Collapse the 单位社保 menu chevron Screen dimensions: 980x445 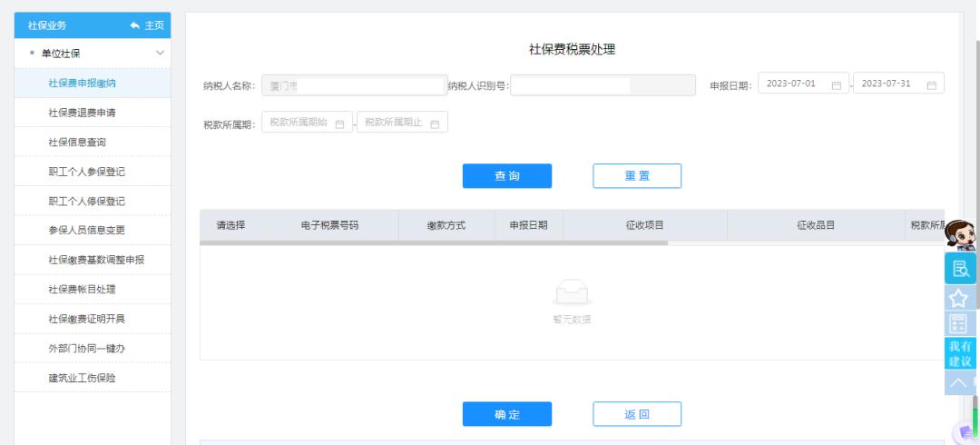pyautogui.click(x=160, y=54)
